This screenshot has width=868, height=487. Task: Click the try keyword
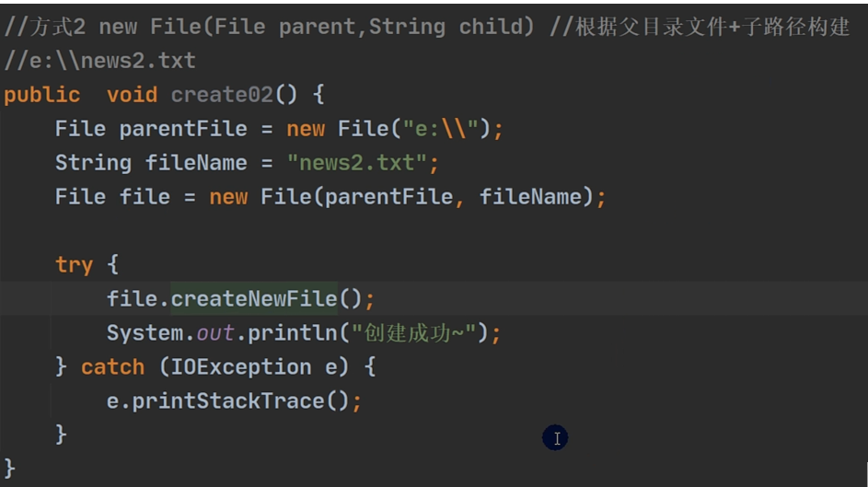(75, 265)
